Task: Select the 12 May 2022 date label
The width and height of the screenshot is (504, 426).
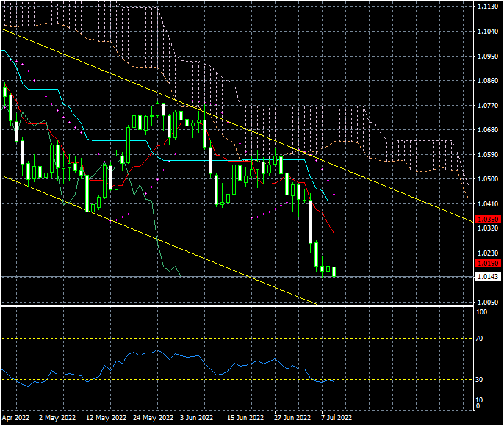Action: tap(106, 418)
